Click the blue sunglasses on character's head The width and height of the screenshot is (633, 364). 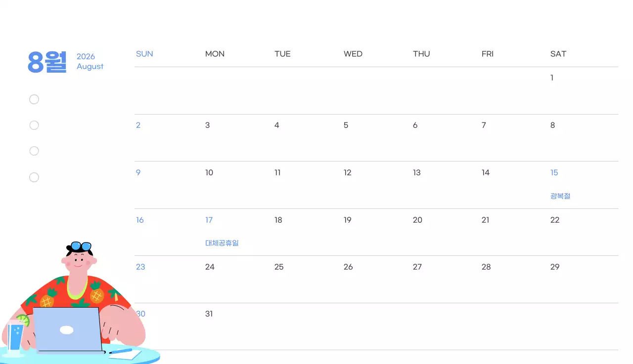[x=79, y=246]
